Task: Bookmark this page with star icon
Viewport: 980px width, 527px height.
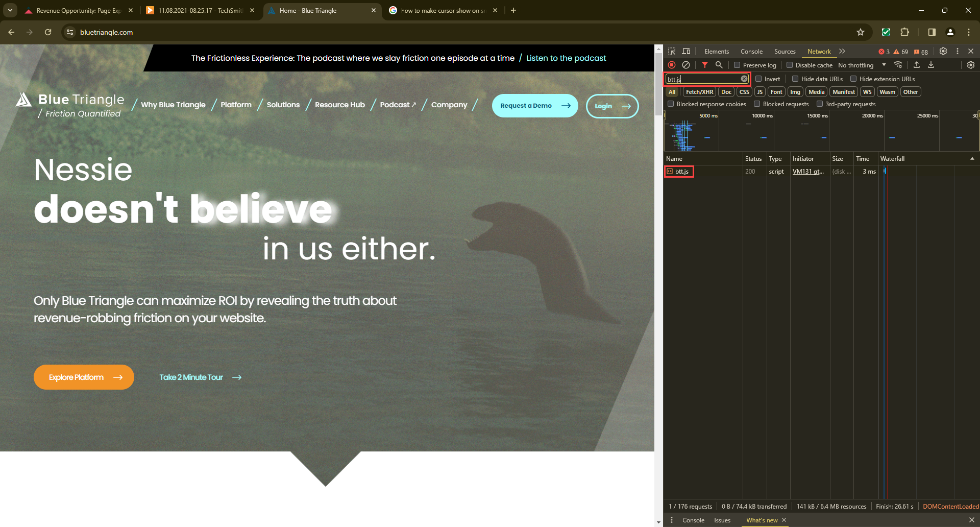Action: 861,32
